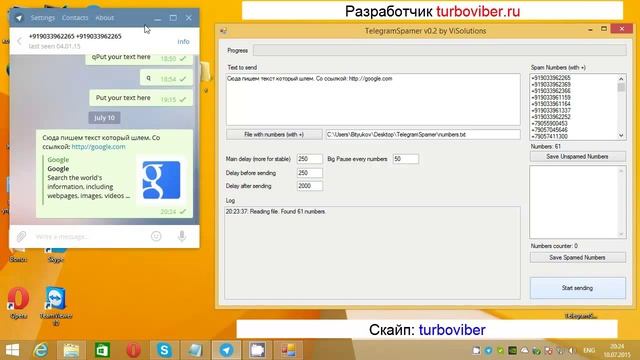Click the 'Numbers: 61' label

coord(546,146)
